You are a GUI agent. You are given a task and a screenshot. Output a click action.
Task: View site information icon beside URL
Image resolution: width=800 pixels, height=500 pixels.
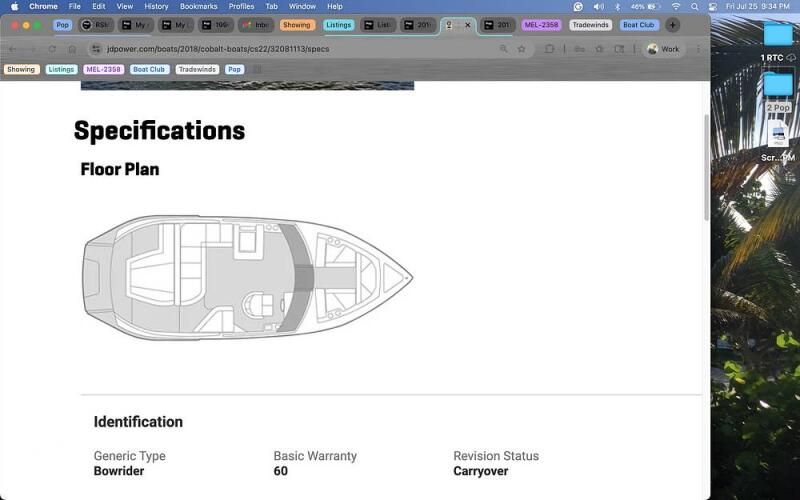[x=96, y=49]
